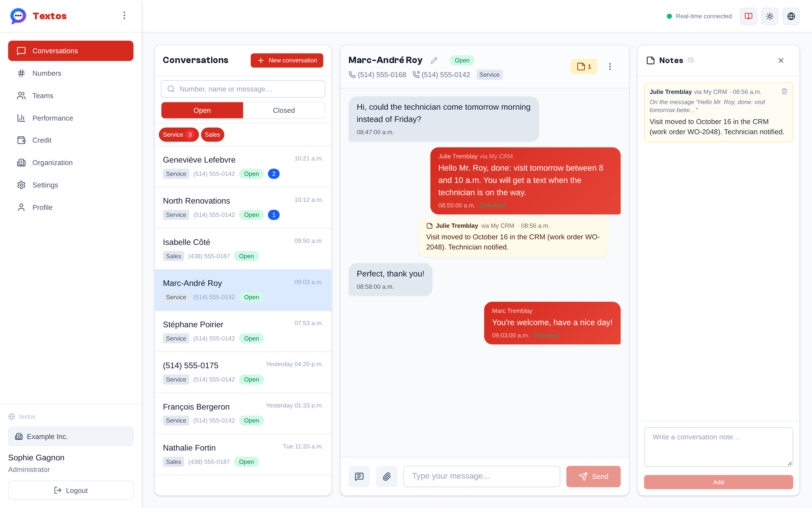Open the notes counter badge showing 1
This screenshot has width=812, height=508.
tap(584, 67)
